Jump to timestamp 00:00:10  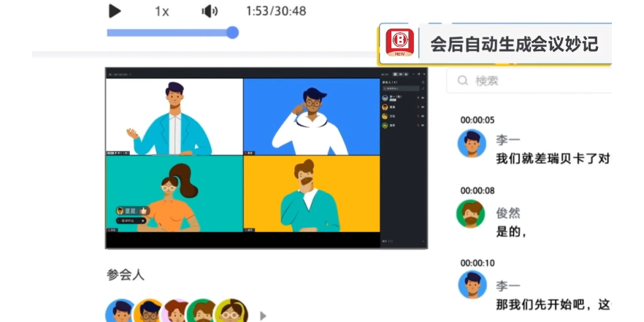pyautogui.click(x=477, y=262)
